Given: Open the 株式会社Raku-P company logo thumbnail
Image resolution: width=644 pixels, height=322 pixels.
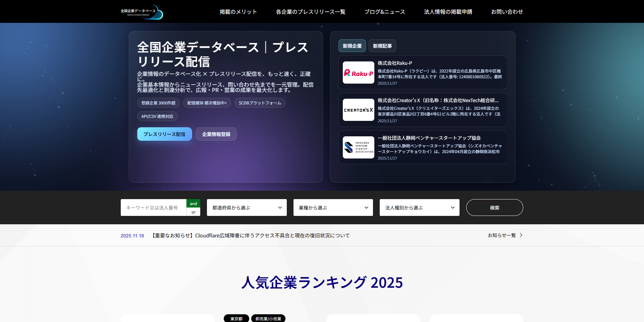Looking at the screenshot, I should pyautogui.click(x=358, y=73).
